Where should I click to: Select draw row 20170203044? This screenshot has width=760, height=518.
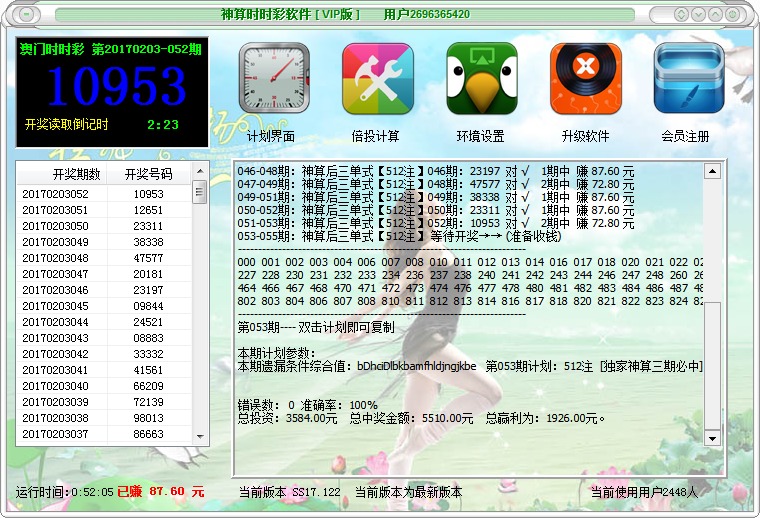coord(104,322)
